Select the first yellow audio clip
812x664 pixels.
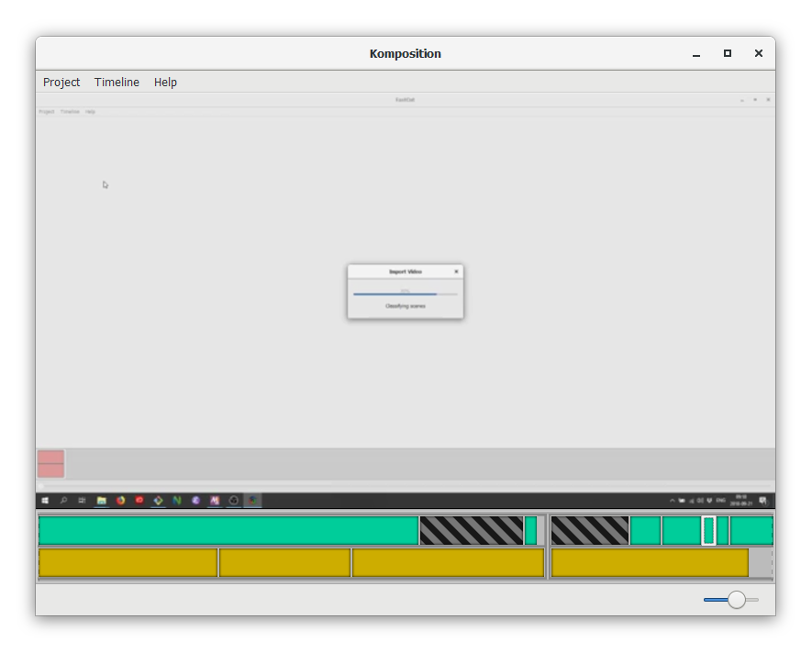(128, 563)
